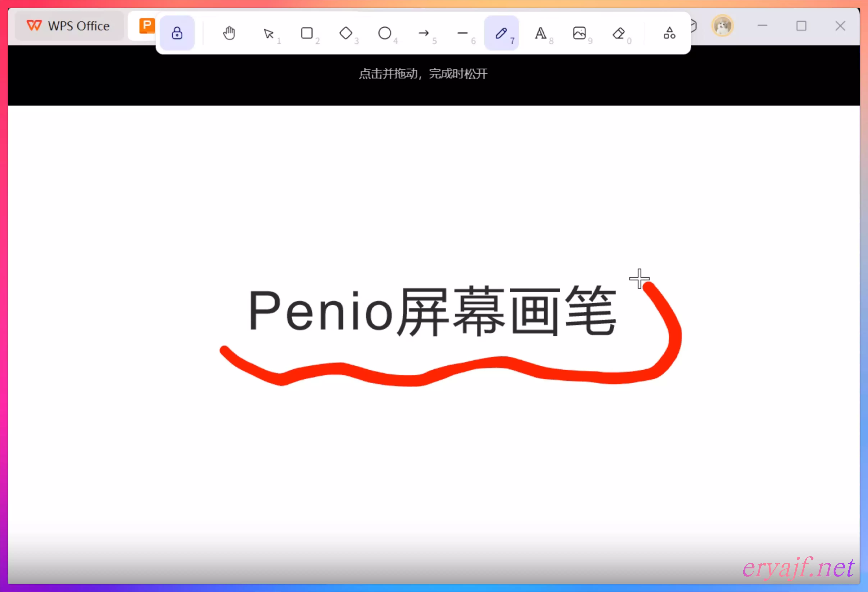
Task: Open the user avatar profile
Action: pyautogui.click(x=722, y=26)
